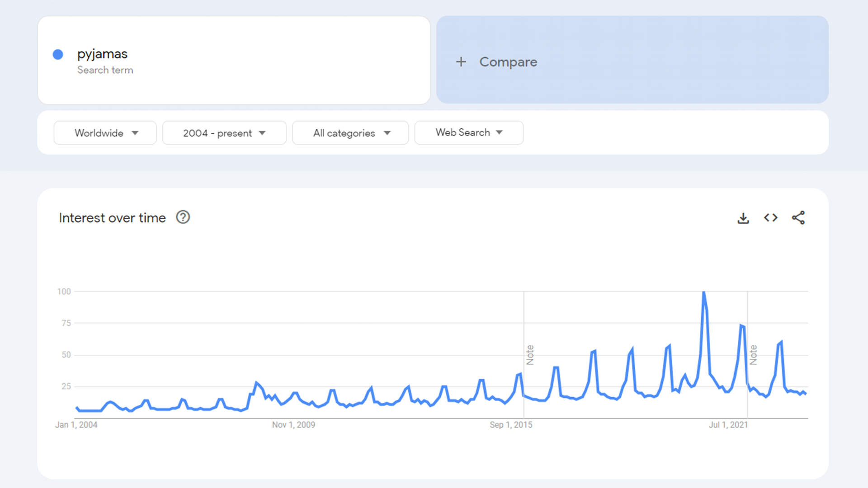Open the 2004 - present date range dropdown

click(x=224, y=133)
